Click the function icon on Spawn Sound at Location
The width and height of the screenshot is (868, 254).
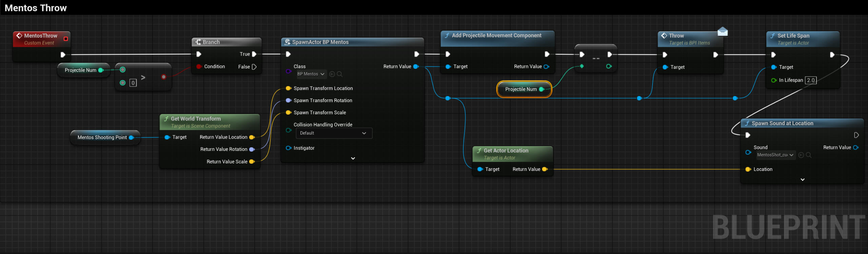tap(747, 123)
